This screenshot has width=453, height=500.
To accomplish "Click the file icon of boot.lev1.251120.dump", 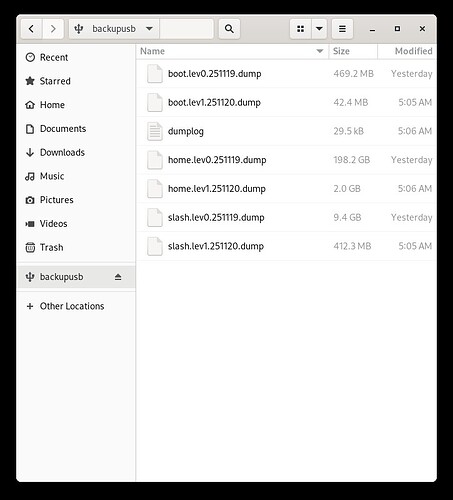I will (x=155, y=102).
